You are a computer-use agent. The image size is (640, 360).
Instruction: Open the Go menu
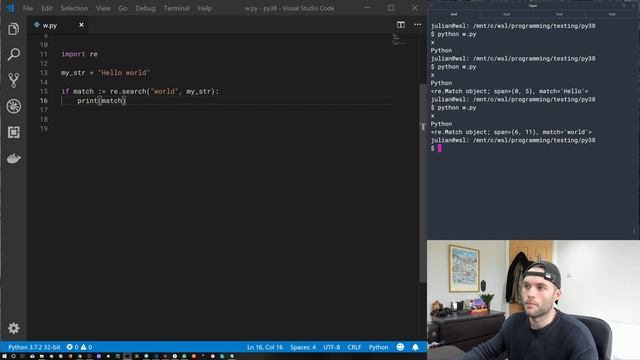(123, 8)
